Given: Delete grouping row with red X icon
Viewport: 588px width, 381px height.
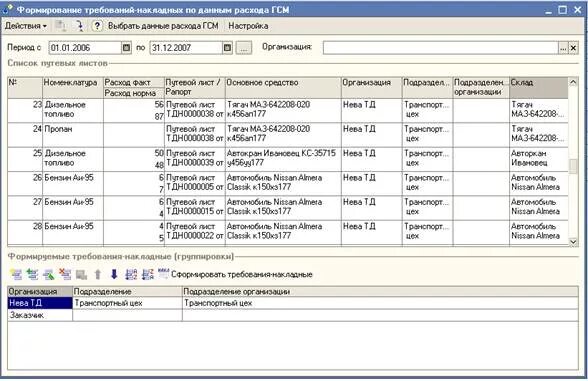Looking at the screenshot, I should [65, 274].
